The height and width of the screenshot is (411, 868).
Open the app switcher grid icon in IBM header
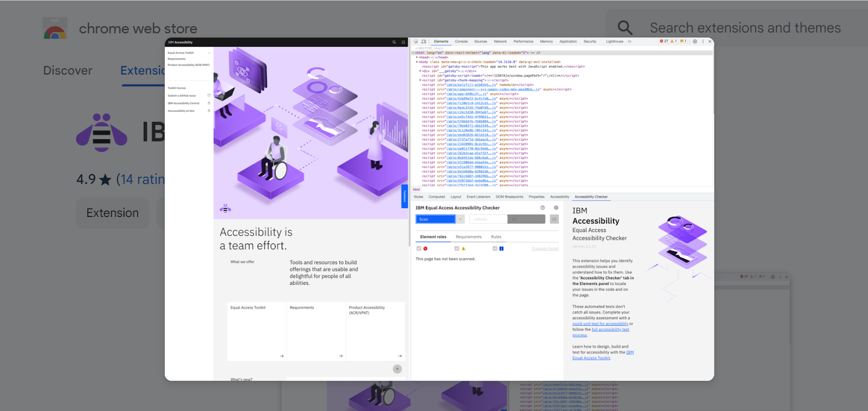403,42
